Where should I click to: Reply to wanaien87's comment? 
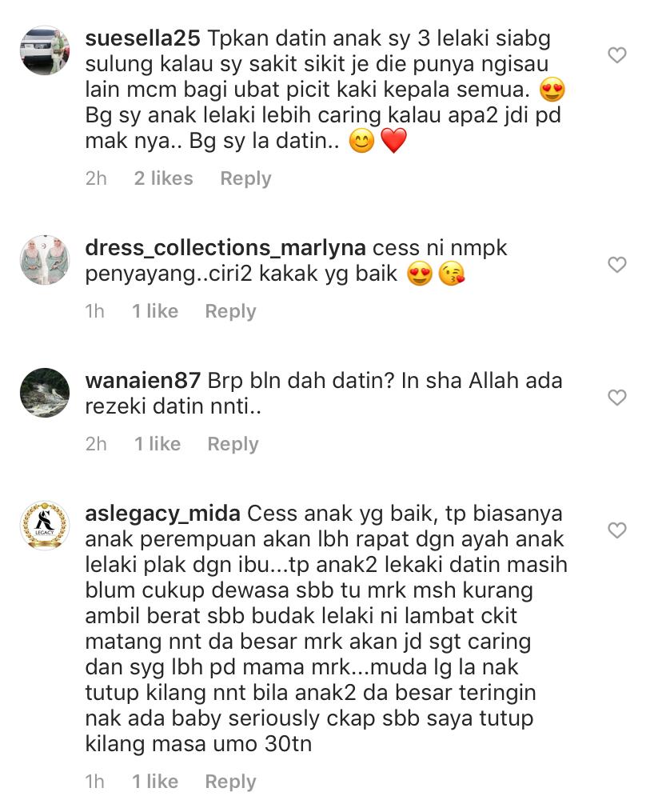click(x=233, y=444)
